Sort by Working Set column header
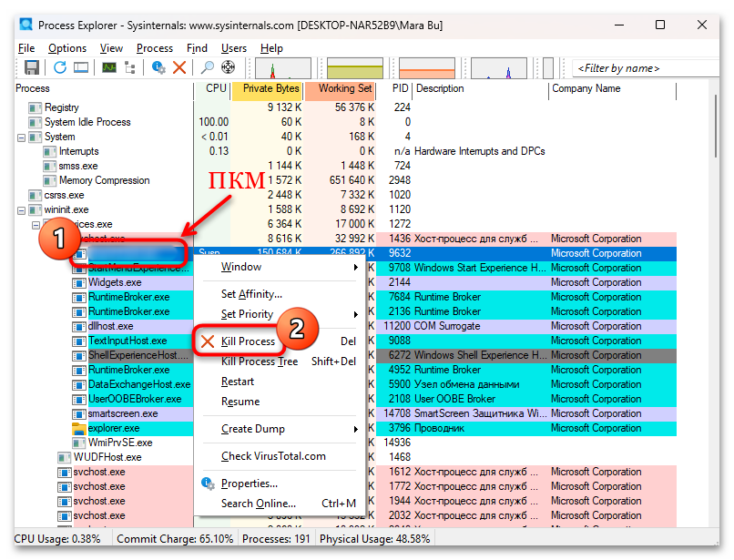 click(x=340, y=88)
